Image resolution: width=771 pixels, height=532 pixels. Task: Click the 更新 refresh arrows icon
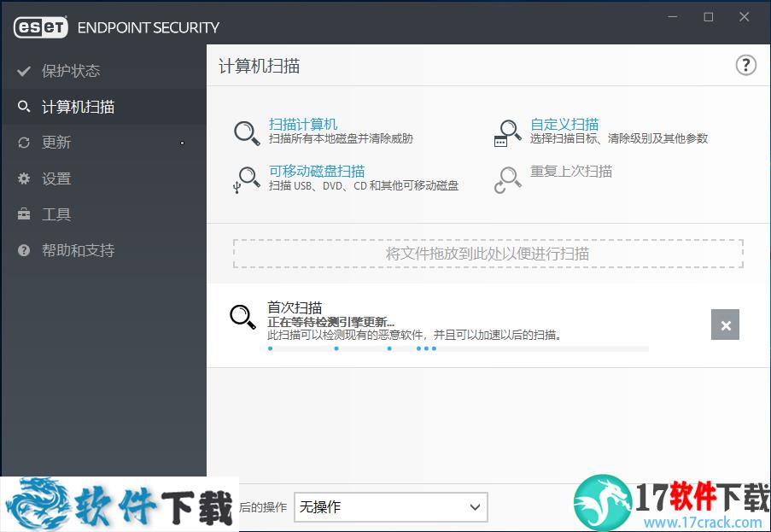(24, 143)
